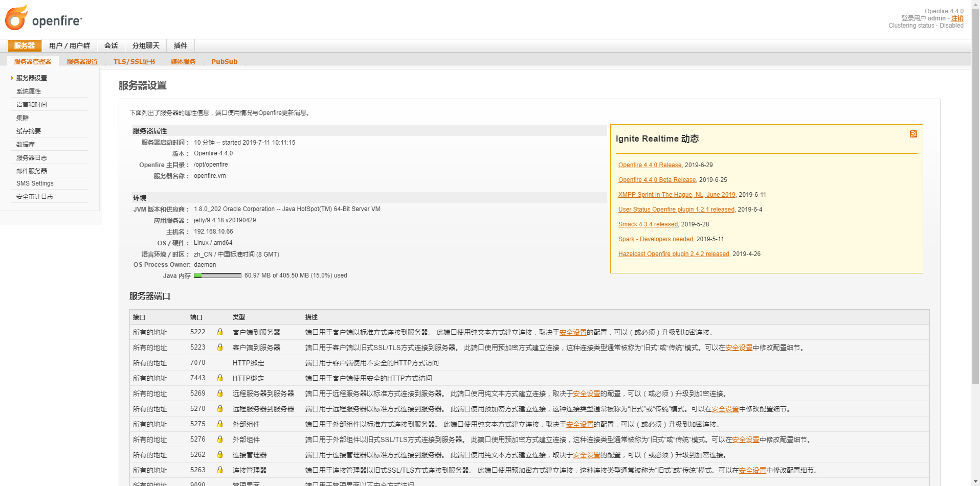Image resolution: width=980 pixels, height=486 pixels.
Task: Click 安全设置 link in port 5223 row
Action: (739, 348)
